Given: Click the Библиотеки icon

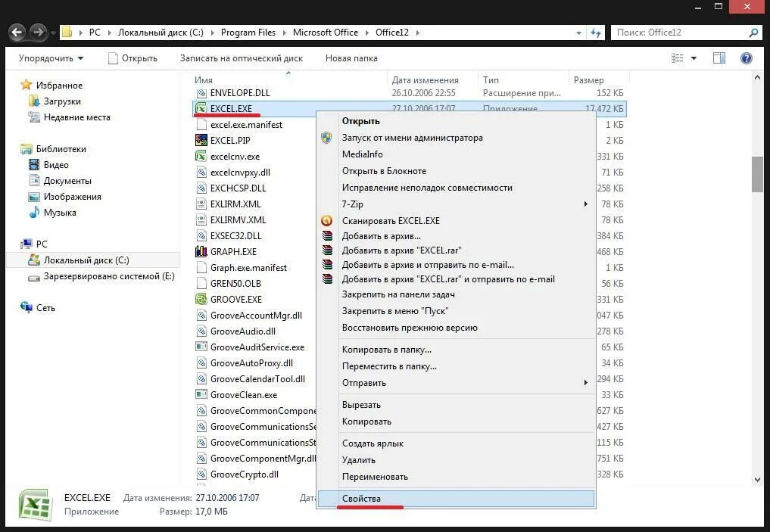Looking at the screenshot, I should pos(26,149).
